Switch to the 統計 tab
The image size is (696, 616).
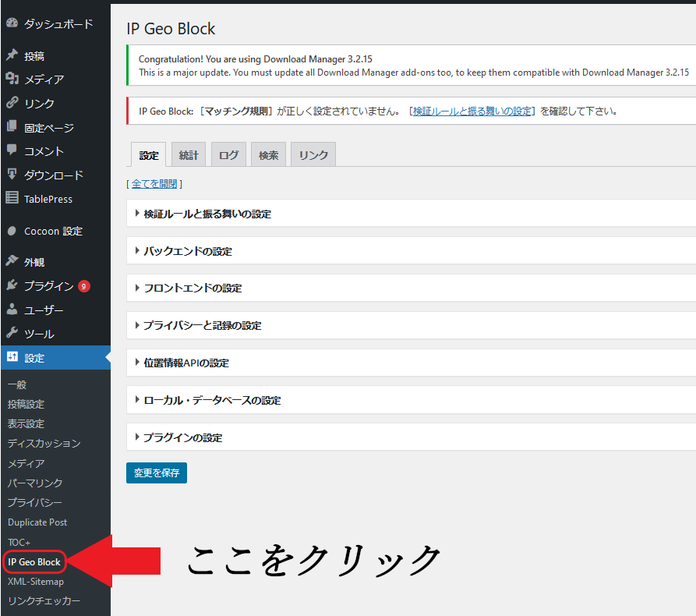point(189,155)
